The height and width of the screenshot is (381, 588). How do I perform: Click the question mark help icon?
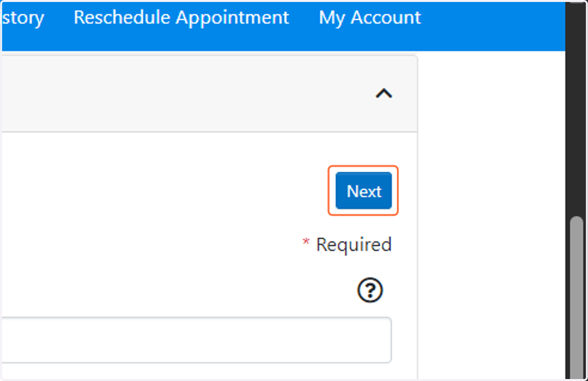pyautogui.click(x=370, y=291)
